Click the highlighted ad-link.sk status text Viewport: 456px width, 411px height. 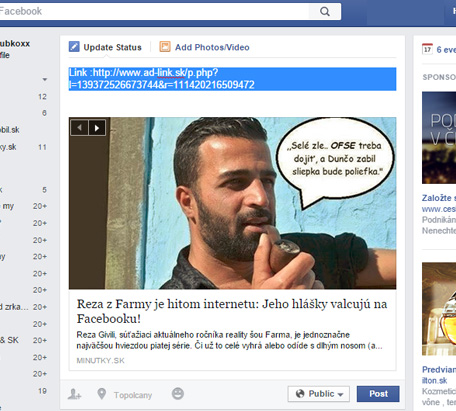(x=232, y=79)
